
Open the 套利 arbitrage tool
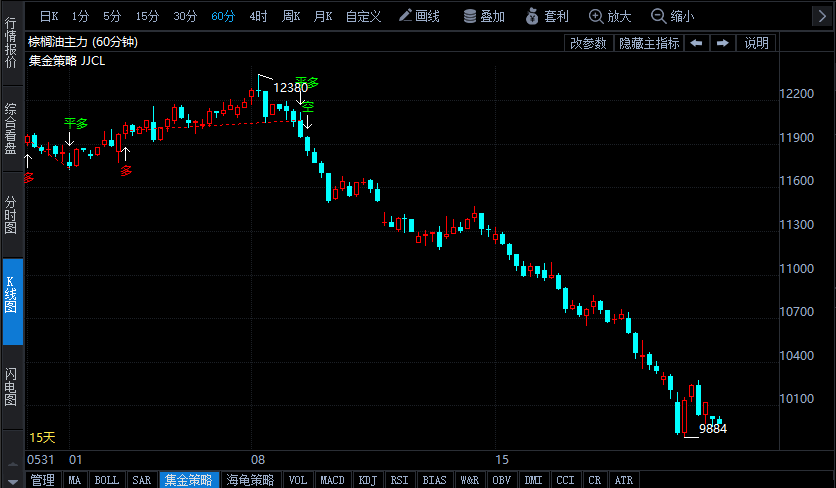point(547,17)
